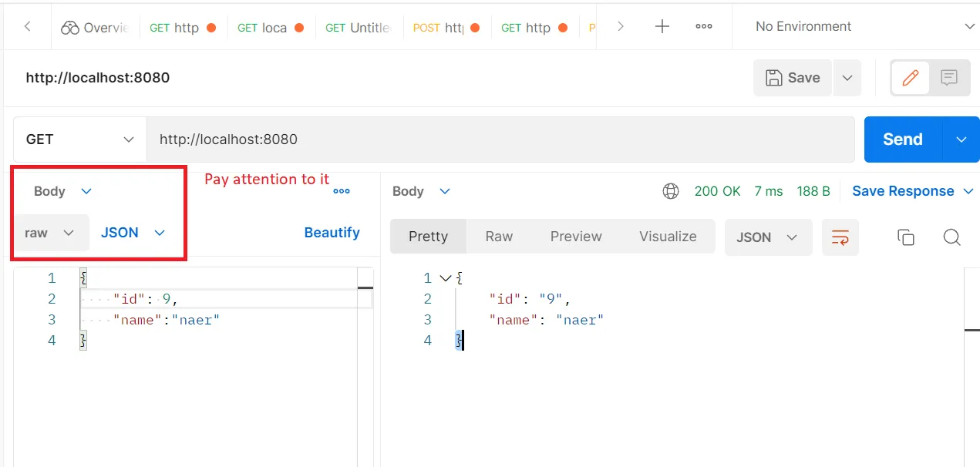Image resolution: width=980 pixels, height=467 pixels.
Task: Click the globe network icon
Action: point(671,191)
